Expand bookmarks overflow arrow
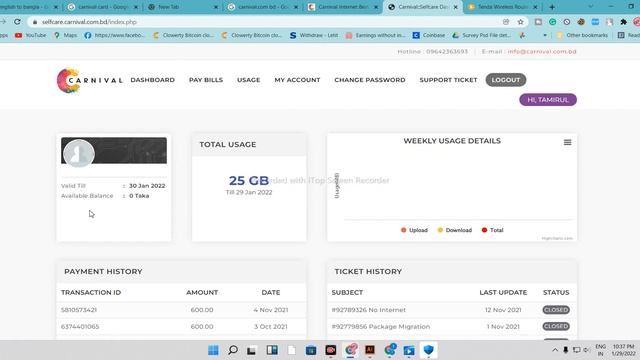The width and height of the screenshot is (640, 360). pyautogui.click(x=545, y=36)
